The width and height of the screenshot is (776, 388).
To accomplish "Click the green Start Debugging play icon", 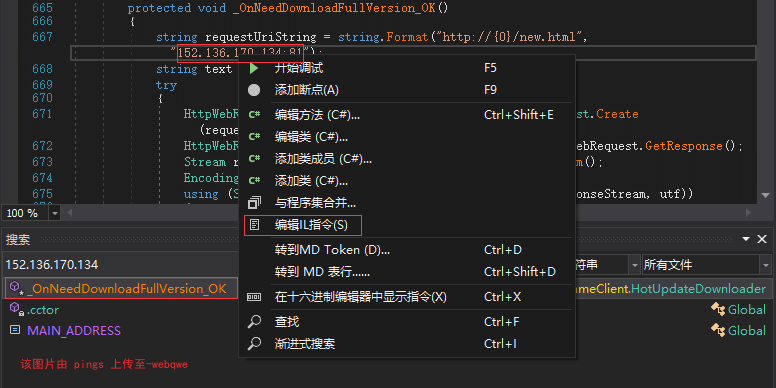I will pyautogui.click(x=253, y=68).
